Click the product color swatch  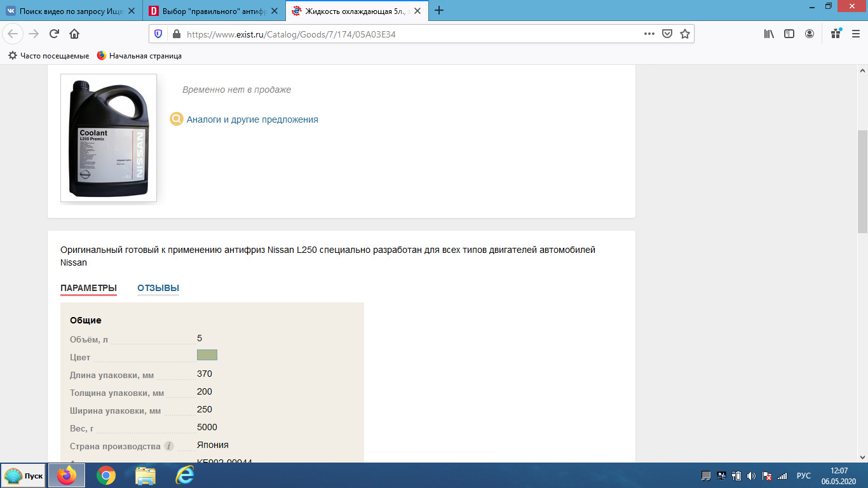pyautogui.click(x=207, y=355)
